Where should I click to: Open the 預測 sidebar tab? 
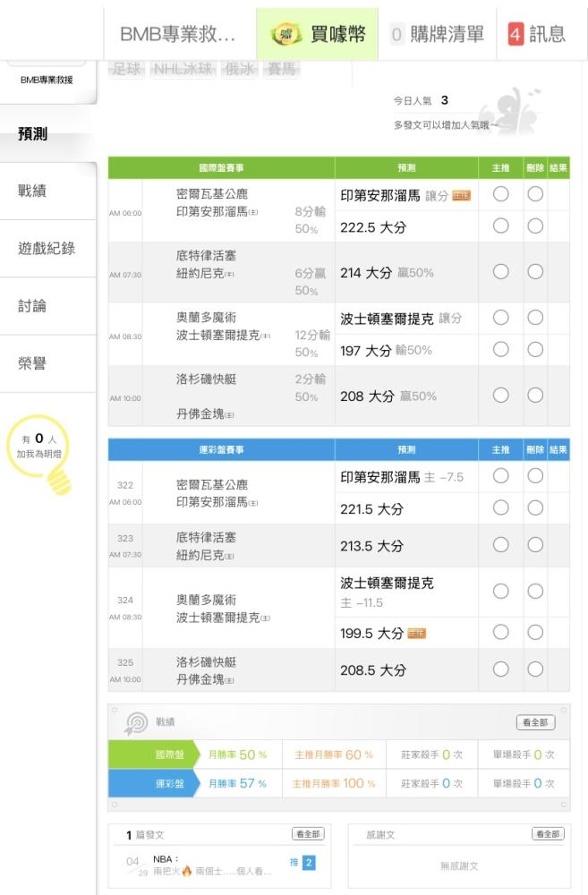33,134
